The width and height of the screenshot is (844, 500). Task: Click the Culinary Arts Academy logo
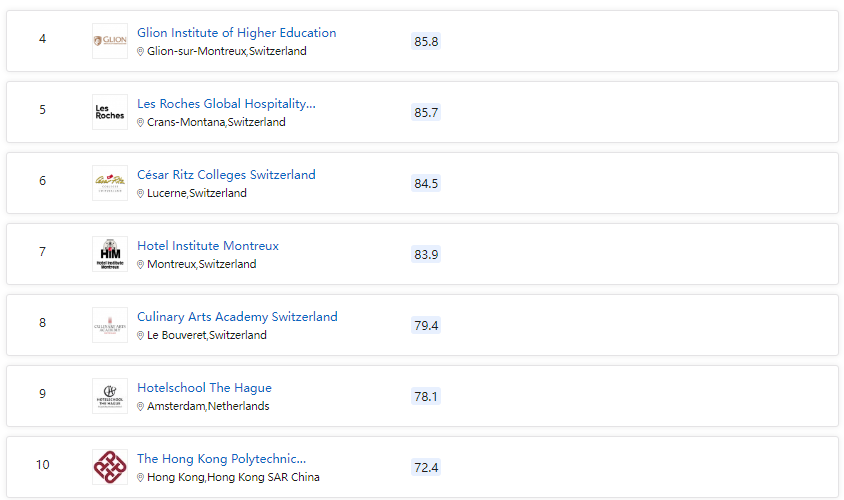coord(110,325)
